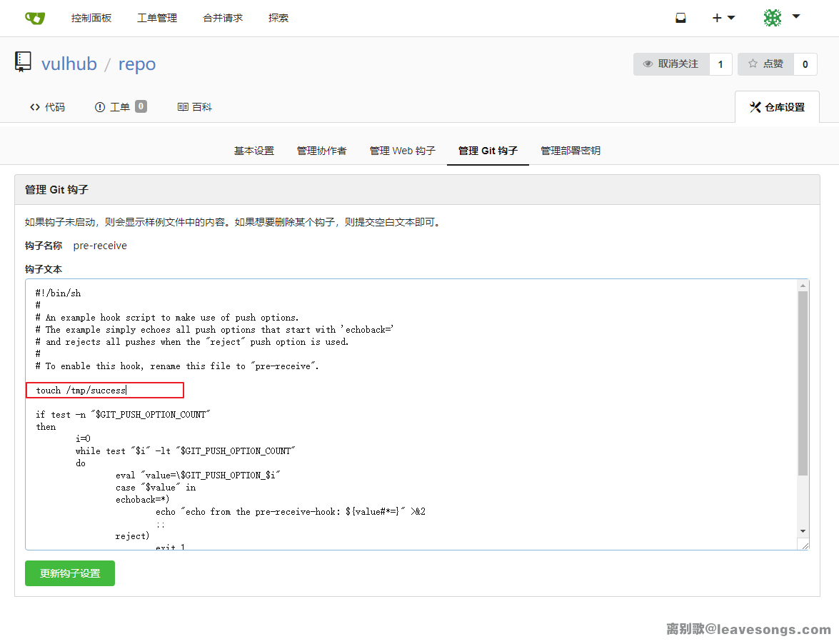Click 取消关注 unwatch button
Image resolution: width=839 pixels, height=644 pixels.
point(671,64)
